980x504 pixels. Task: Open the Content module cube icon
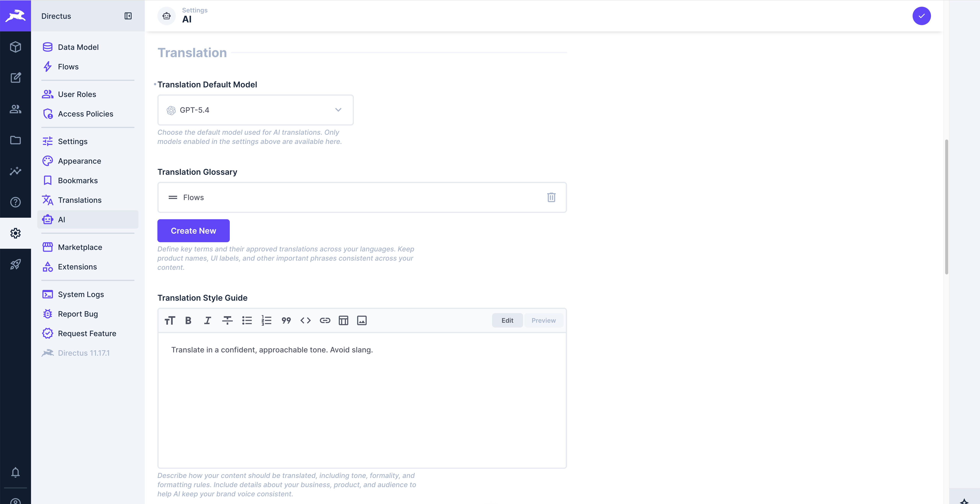click(x=15, y=47)
